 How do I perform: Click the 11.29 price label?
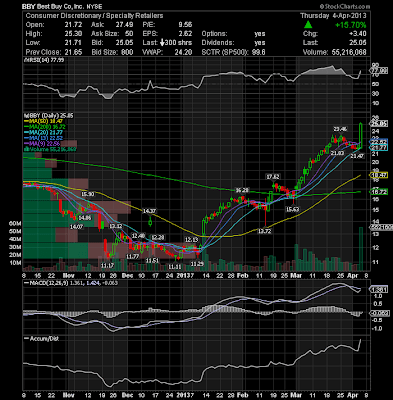[197, 264]
